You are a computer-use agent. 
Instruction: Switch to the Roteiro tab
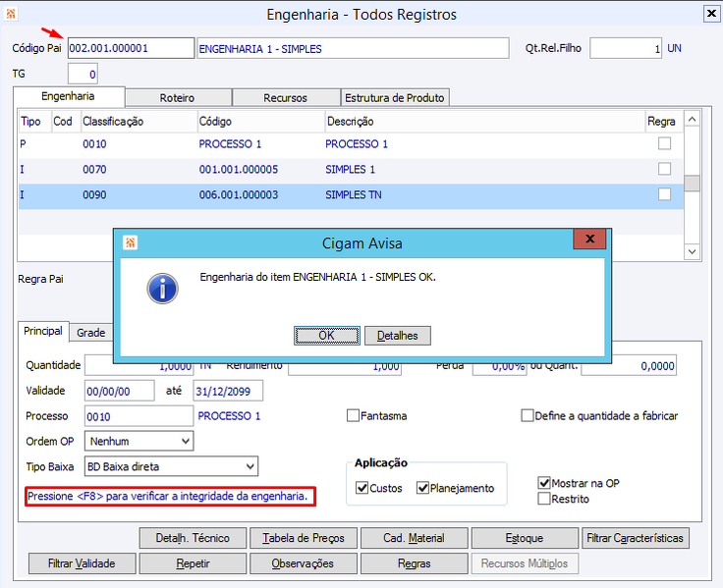click(x=178, y=98)
